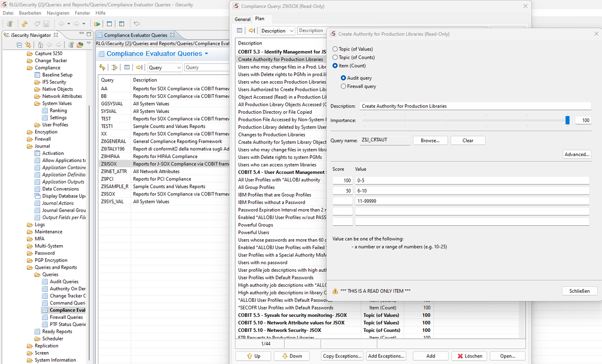Click the Save disk icon in main toolbar
The width and height of the screenshot is (602, 364).
[46, 24]
